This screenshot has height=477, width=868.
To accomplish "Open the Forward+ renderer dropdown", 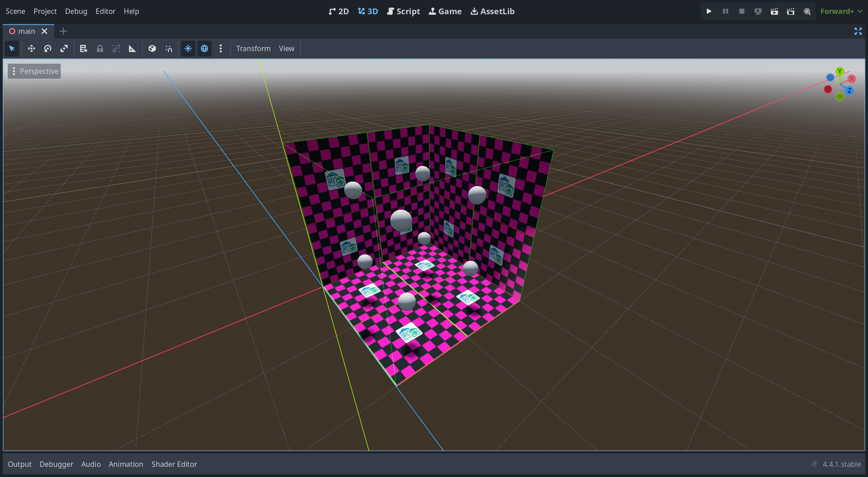I will click(841, 11).
